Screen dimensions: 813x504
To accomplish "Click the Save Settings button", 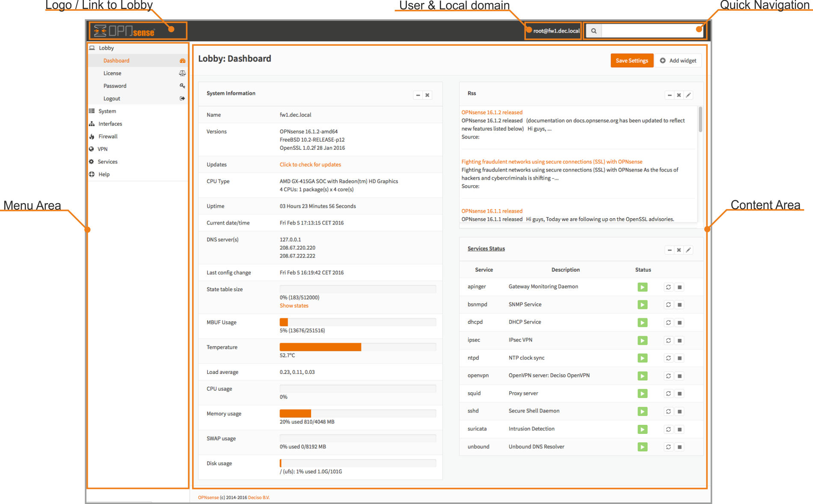I will click(632, 61).
